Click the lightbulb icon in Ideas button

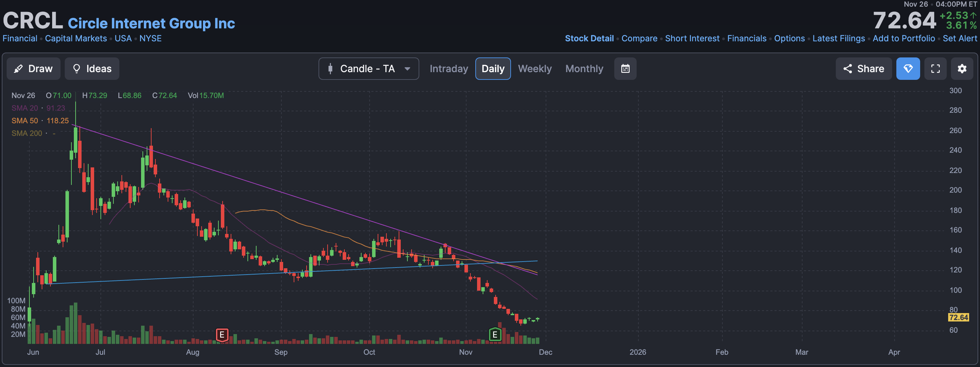coord(76,69)
